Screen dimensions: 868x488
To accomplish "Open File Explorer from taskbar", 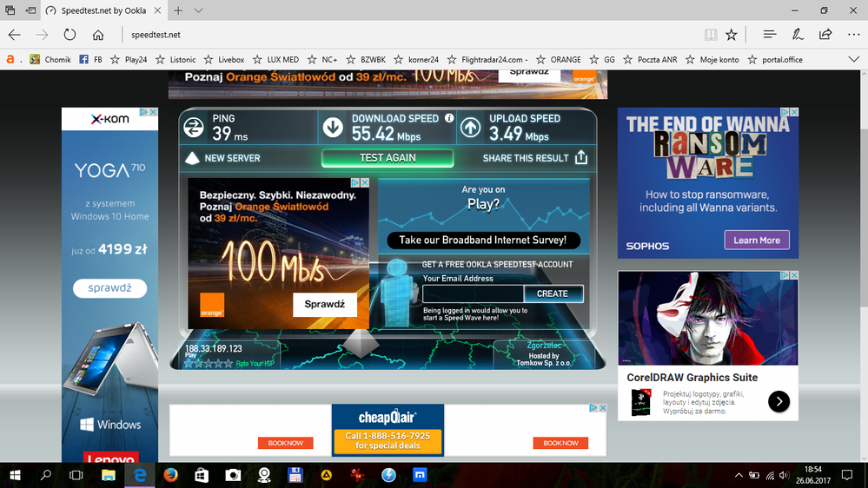I will pos(108,475).
